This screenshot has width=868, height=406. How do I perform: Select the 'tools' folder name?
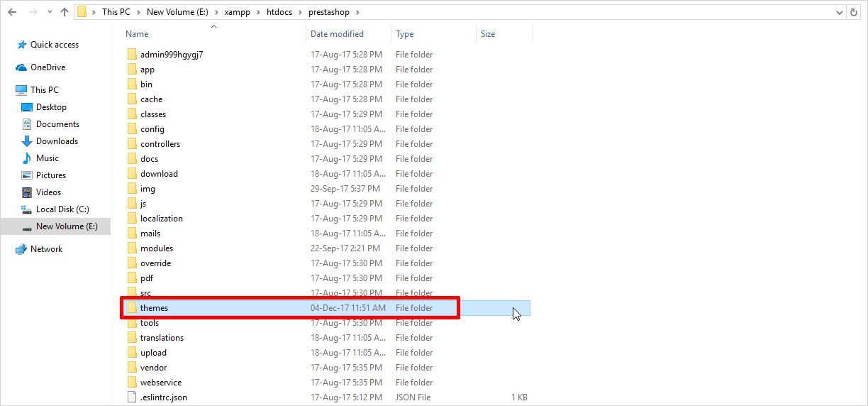(150, 323)
